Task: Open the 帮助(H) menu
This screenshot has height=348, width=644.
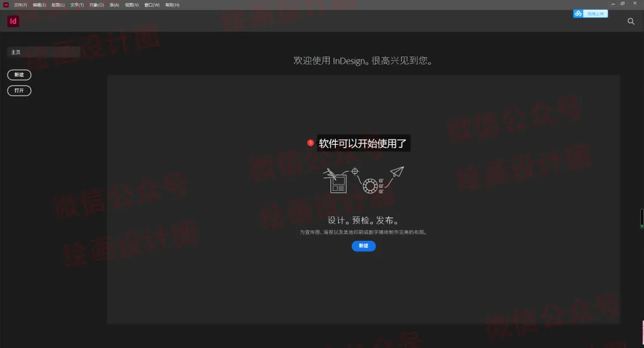Action: coord(172,5)
